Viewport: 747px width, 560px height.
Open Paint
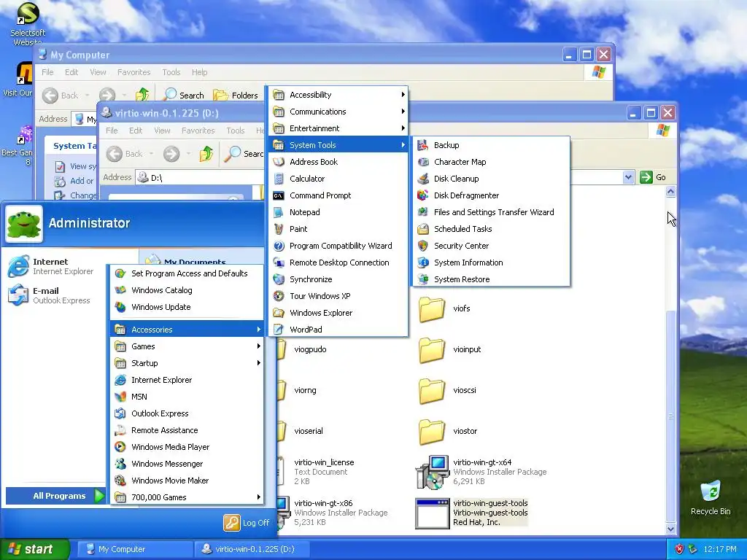[x=338, y=229]
